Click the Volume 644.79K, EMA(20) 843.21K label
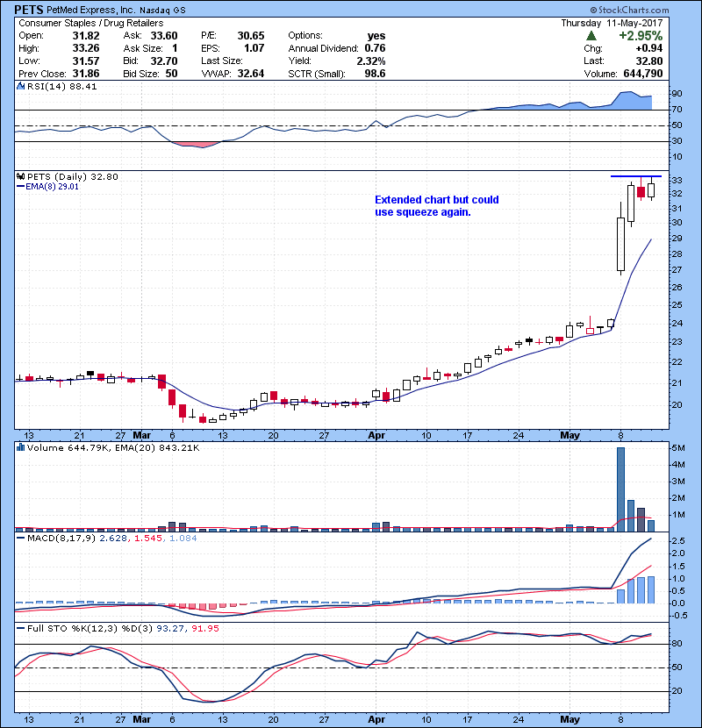 click(x=113, y=447)
